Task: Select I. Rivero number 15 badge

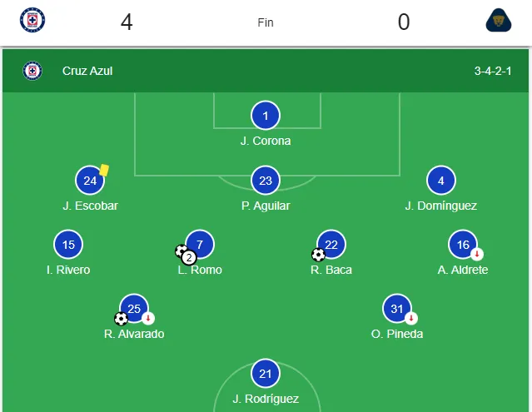Action: [68, 244]
